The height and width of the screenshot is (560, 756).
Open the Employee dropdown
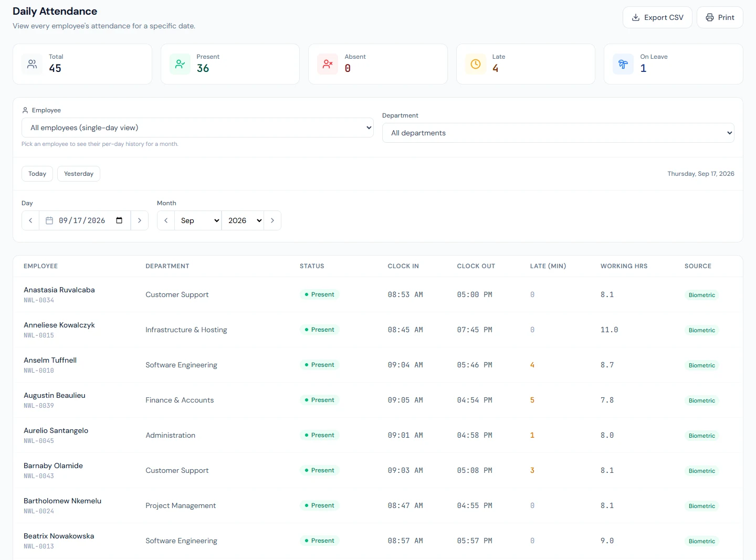point(197,128)
